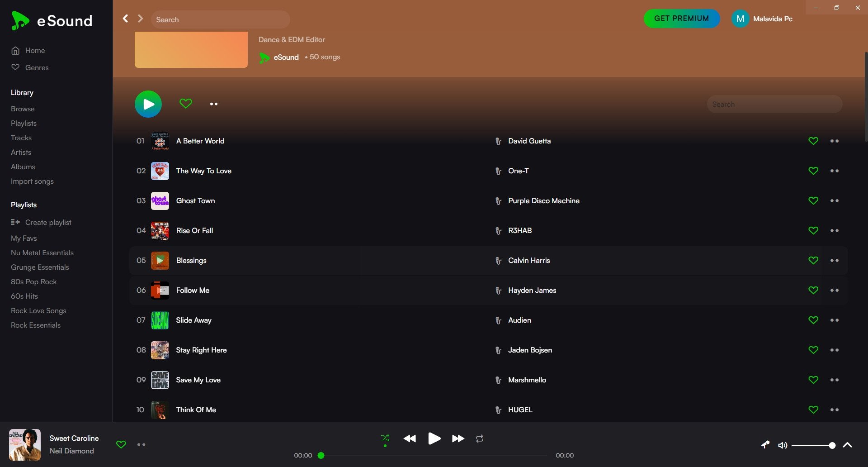Click the Slide Away album cover
Screen dimensions: 868x467
coord(160,320)
